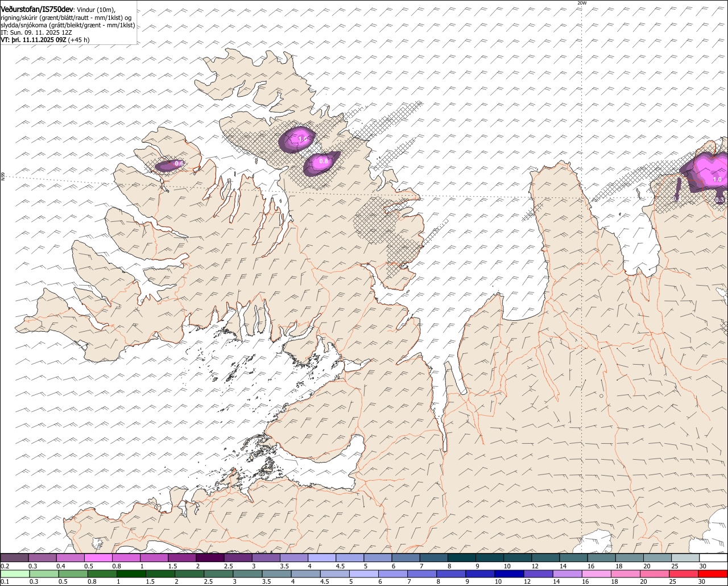Click the '4.5' value label in upper legend
728x586 pixels.
click(x=340, y=566)
